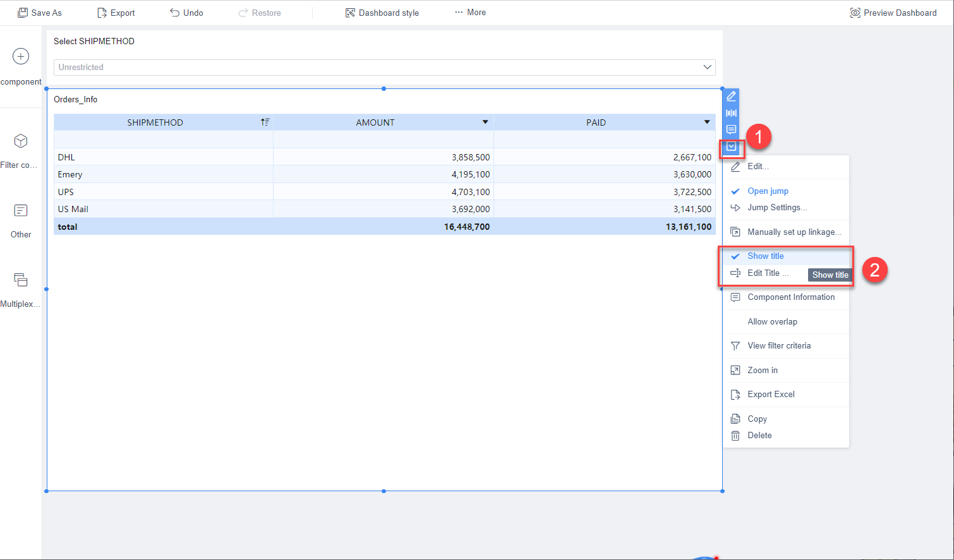
Task: Click the Undo arrow icon
Action: (175, 13)
